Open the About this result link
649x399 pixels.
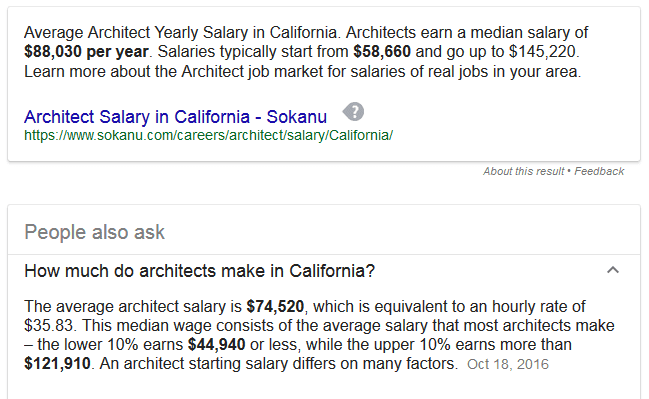coord(523,171)
